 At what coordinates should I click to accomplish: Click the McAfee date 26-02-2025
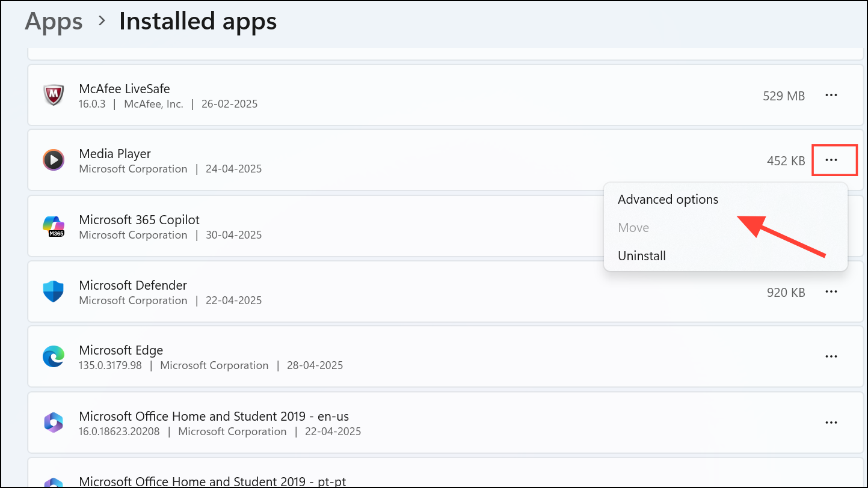click(x=229, y=104)
